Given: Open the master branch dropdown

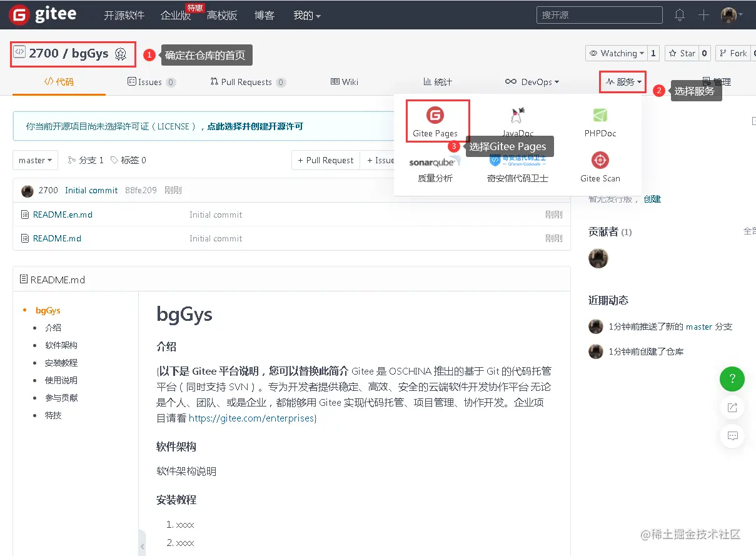Looking at the screenshot, I should (x=35, y=160).
